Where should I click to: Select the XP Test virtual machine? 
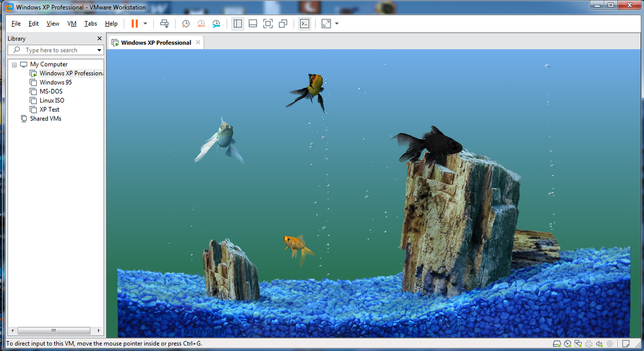(x=49, y=110)
